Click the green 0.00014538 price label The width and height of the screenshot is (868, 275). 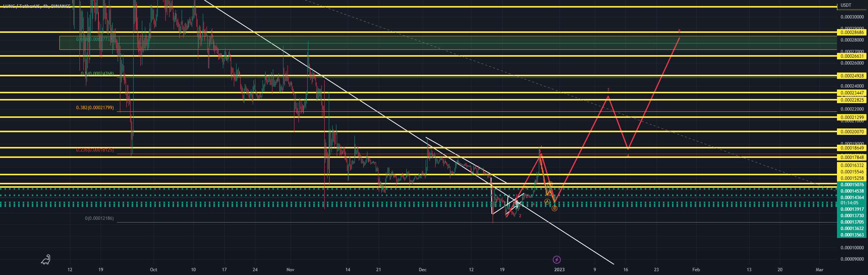point(851,191)
